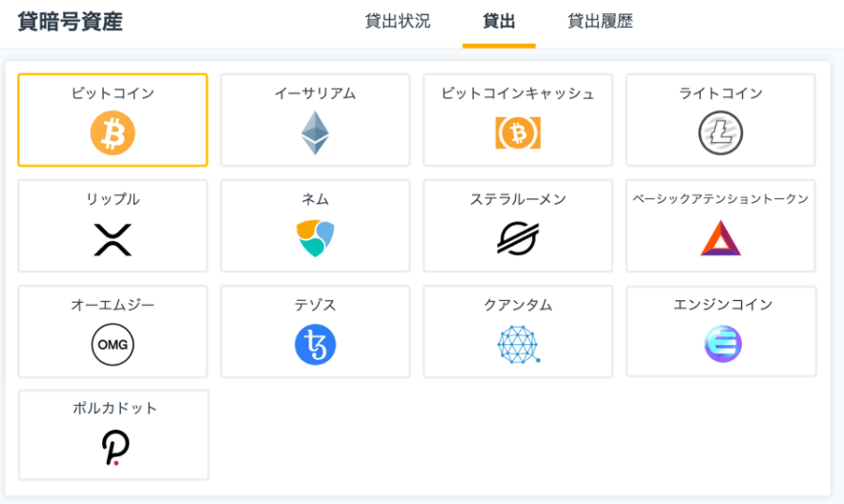
Task: Click the エンジンコイン label text
Action: point(723,305)
